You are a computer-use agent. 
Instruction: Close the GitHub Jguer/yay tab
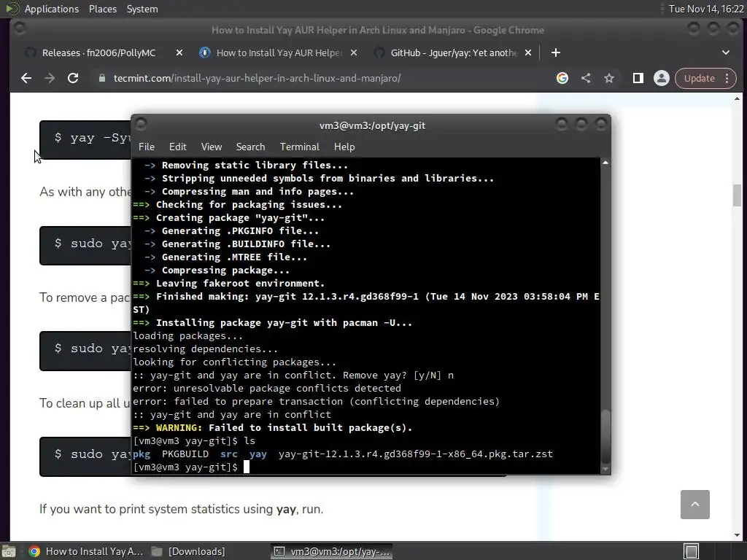[528, 52]
